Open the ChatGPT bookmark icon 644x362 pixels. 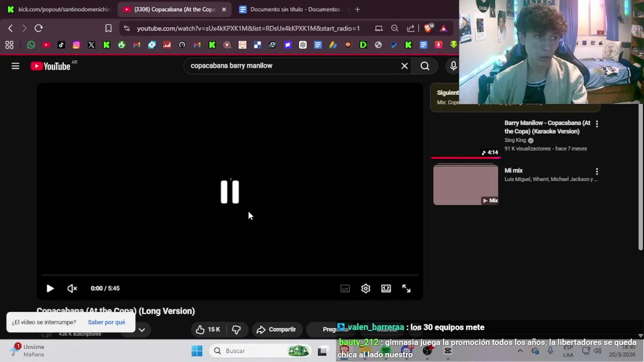pos(303,45)
